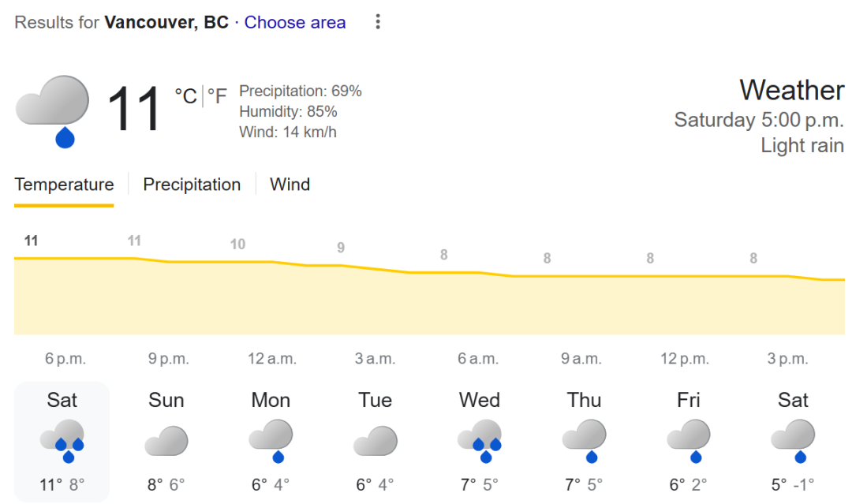This screenshot has width=852, height=504.
Task: Select Tuesday's cloudy forecast icon
Action: [x=375, y=441]
